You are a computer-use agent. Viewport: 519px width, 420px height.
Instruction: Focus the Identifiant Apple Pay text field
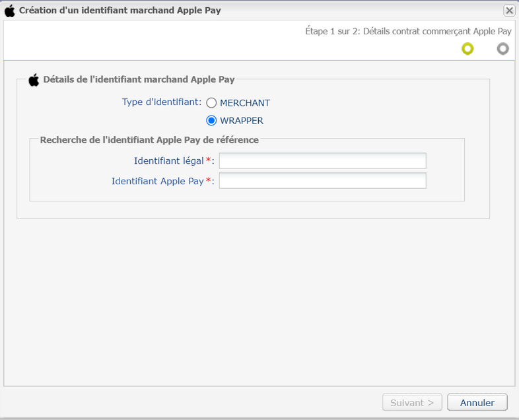point(322,181)
